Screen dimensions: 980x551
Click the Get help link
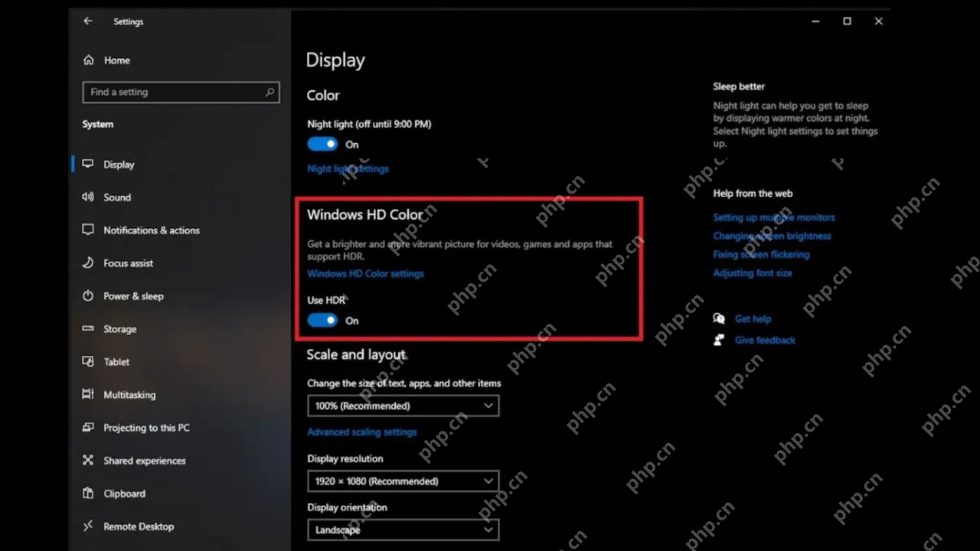(x=753, y=318)
